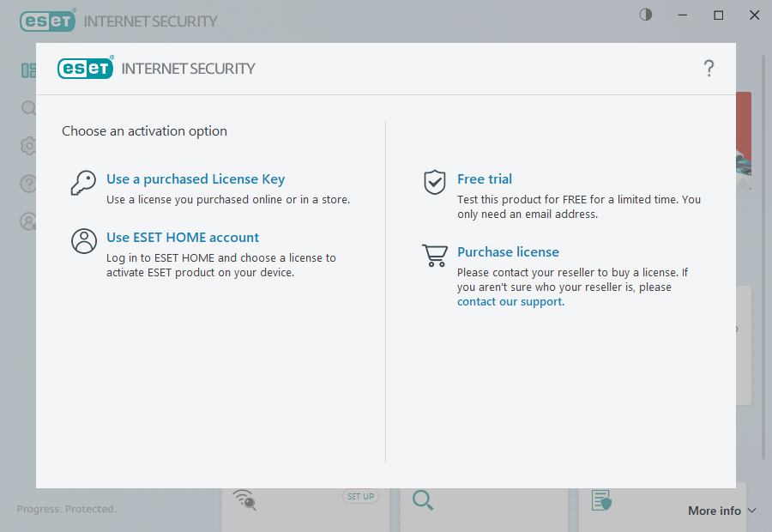
Task: Choose Use ESET HOME account option
Action: click(183, 238)
